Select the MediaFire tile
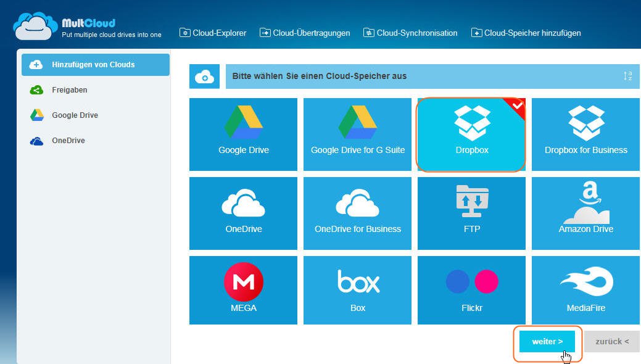 point(585,290)
